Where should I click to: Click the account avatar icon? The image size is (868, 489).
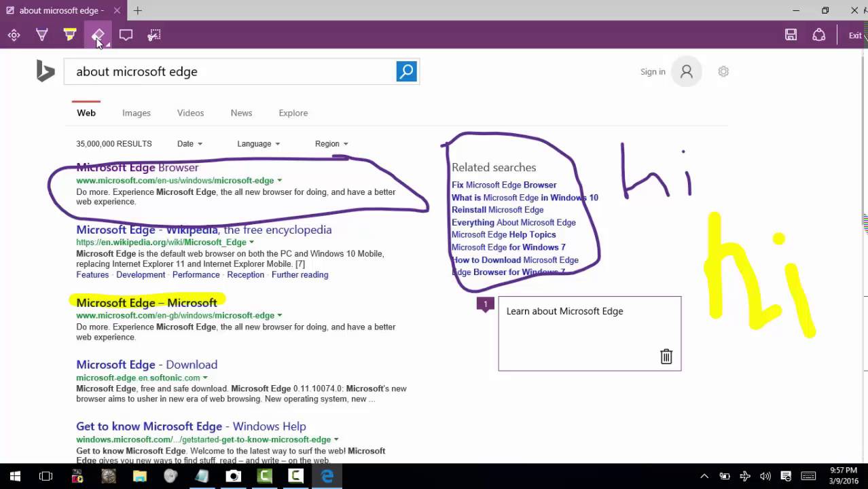pos(687,71)
